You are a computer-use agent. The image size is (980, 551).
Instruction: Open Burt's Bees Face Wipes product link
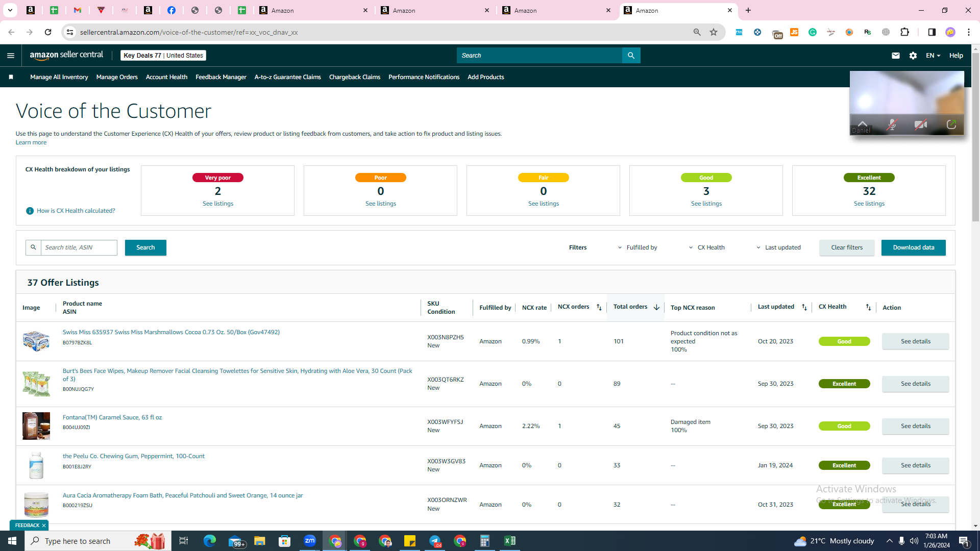tap(237, 375)
